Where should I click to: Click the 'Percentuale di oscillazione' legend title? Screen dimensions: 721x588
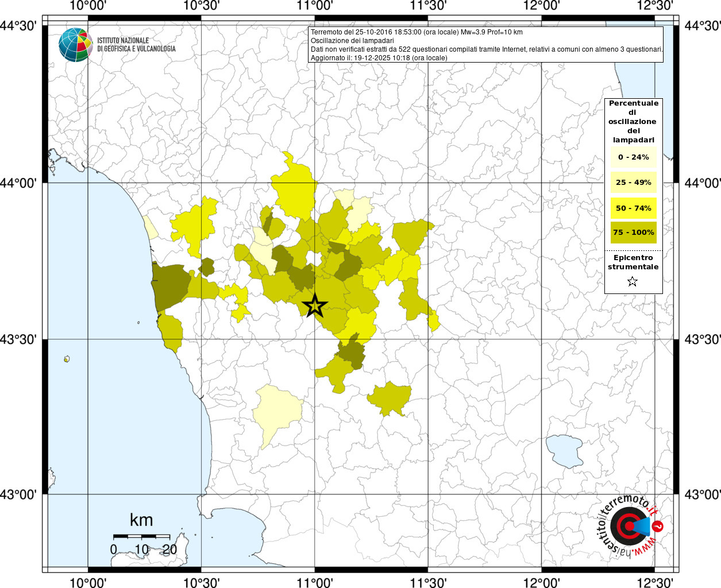(x=633, y=121)
